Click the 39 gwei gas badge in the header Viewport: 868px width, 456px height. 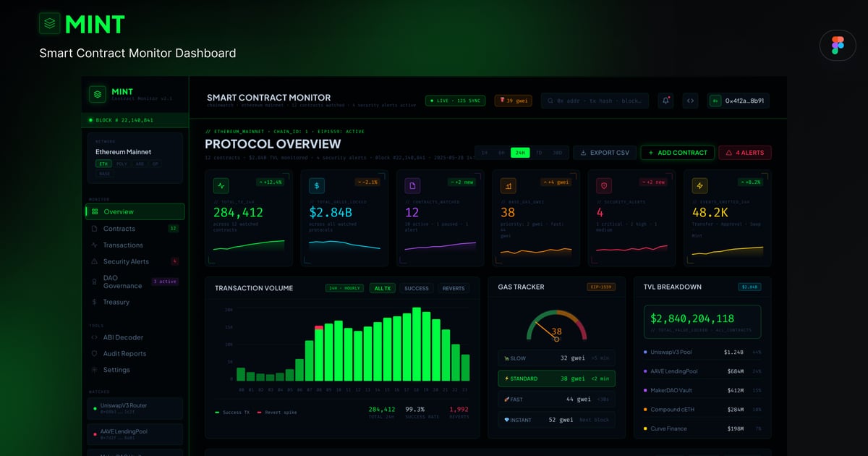514,101
